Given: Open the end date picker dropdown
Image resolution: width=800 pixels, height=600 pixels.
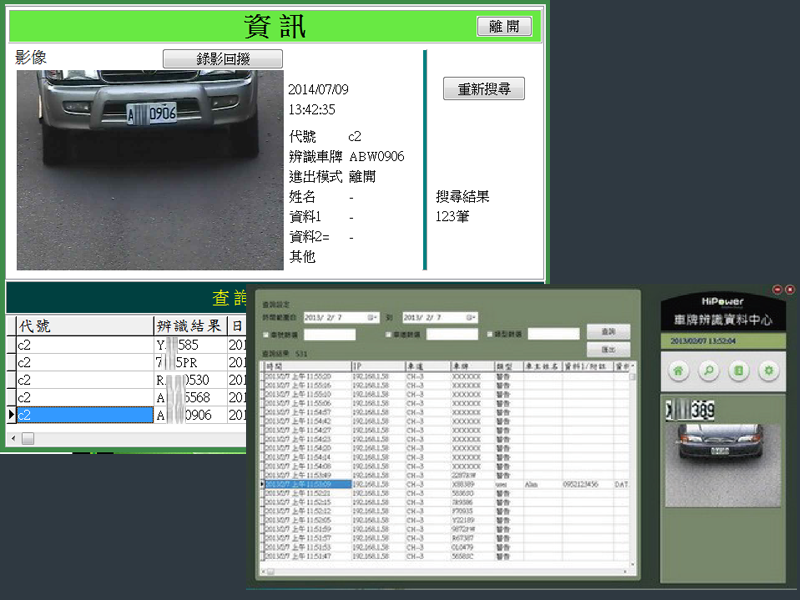Looking at the screenshot, I should [471, 316].
